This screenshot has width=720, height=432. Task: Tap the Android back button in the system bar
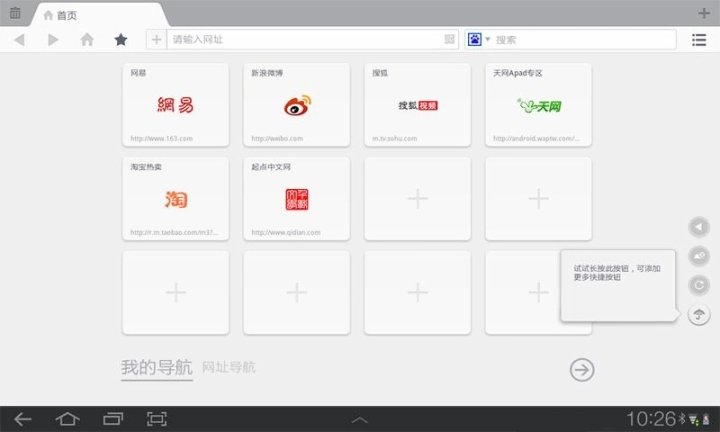[x=22, y=419]
